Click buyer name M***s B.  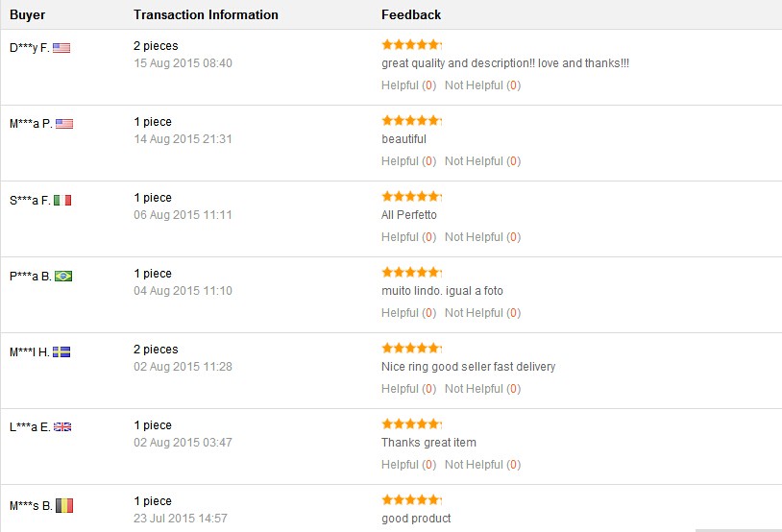(x=31, y=505)
